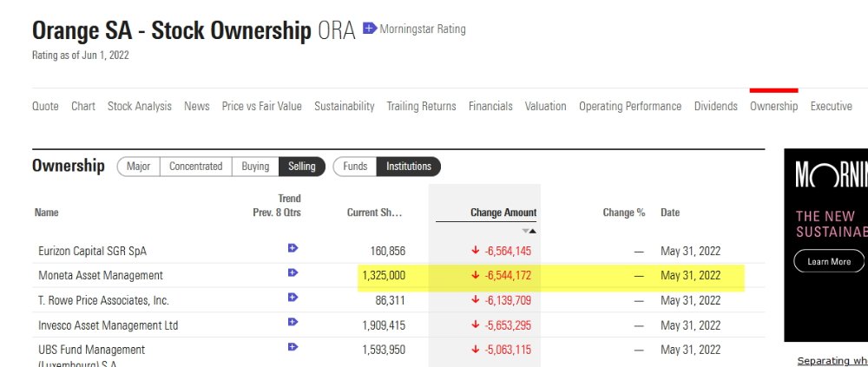
Task: Select the Major ownership filter
Action: (x=138, y=167)
